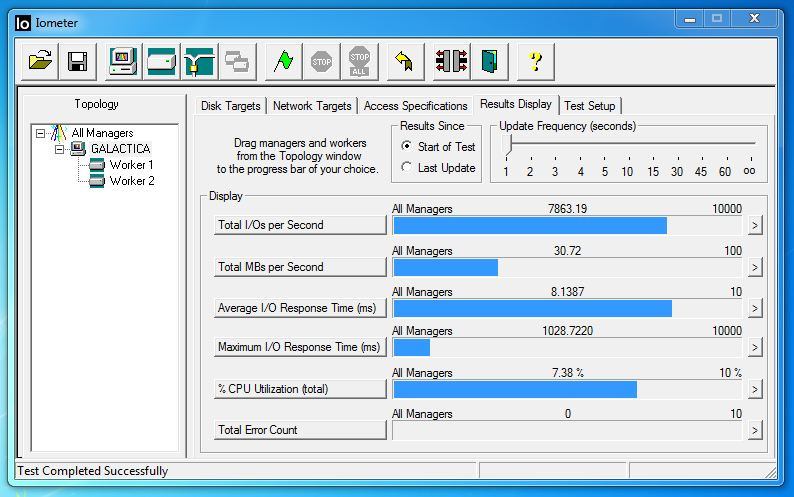The height and width of the screenshot is (497, 794).
Task: Reset workers with yellow arrow icon
Action: point(405,61)
